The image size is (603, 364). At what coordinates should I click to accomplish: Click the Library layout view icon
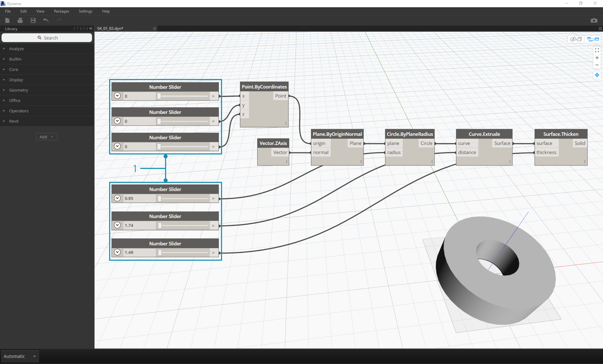pos(84,28)
